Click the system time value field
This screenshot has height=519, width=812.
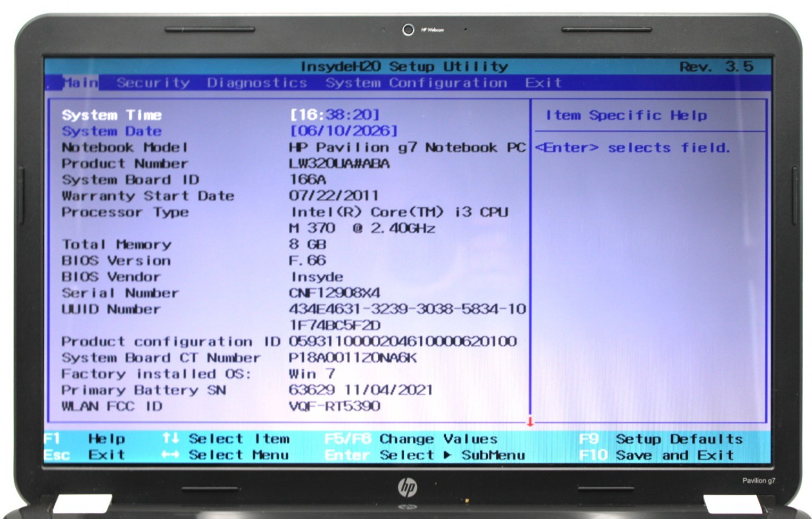(334, 115)
